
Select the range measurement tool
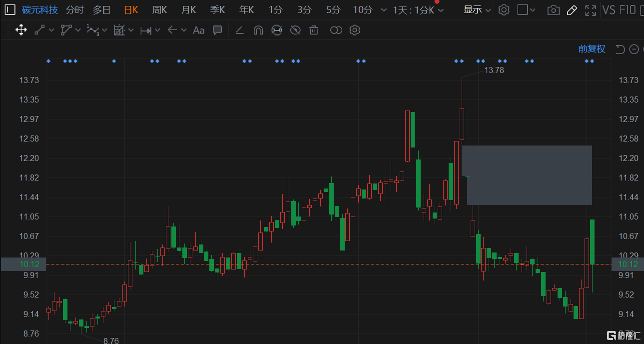point(146,30)
